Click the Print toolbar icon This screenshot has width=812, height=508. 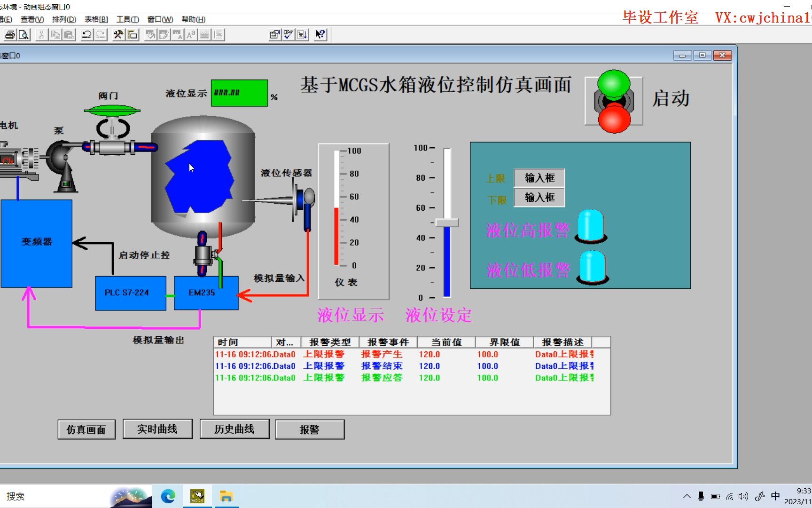point(10,35)
